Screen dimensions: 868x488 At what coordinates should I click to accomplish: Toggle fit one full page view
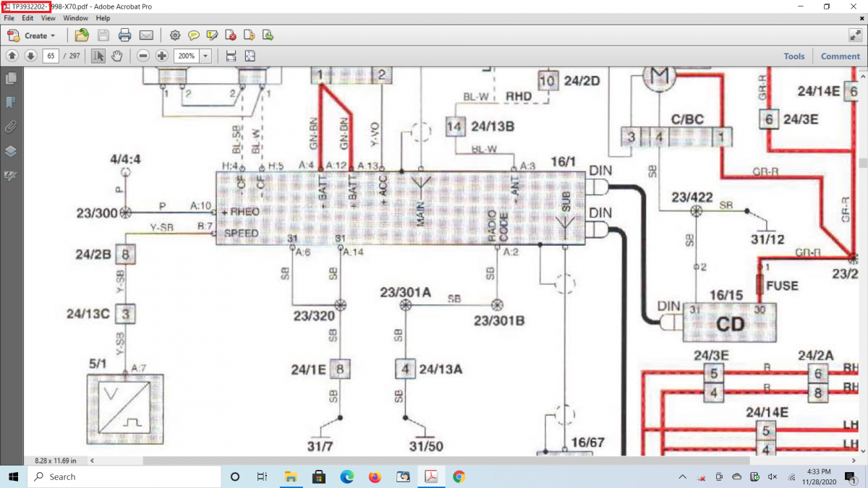click(250, 56)
